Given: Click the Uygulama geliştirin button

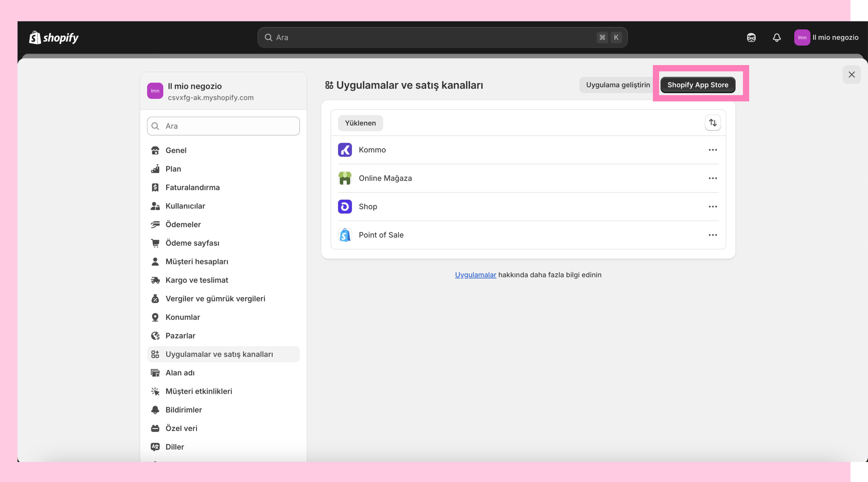Looking at the screenshot, I should (x=618, y=85).
